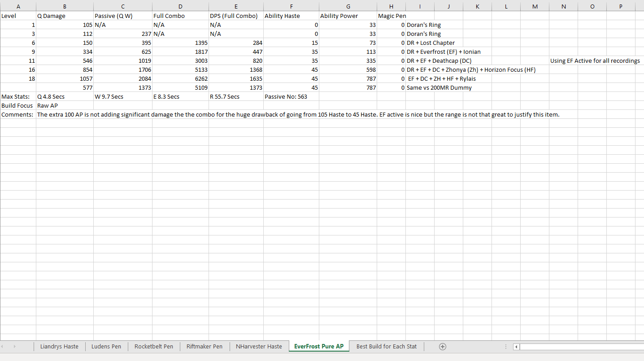Switch to the Rocketbelt Pen sheet

153,346
